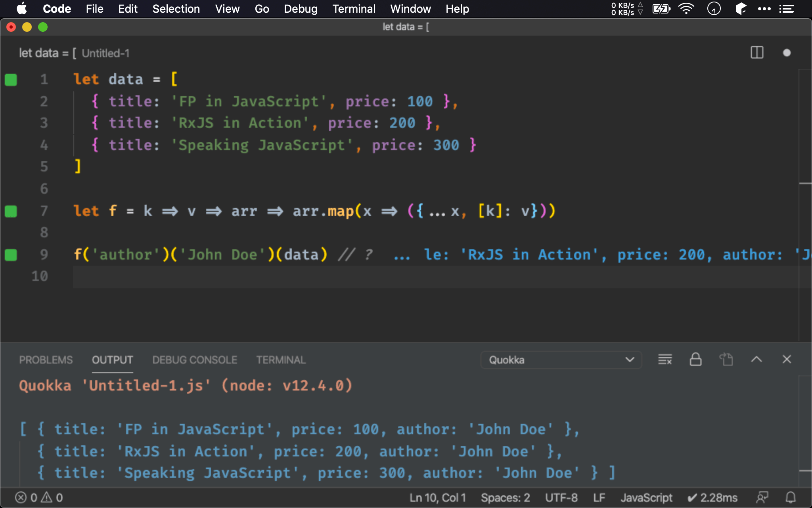Switch to the OUTPUT tab
The image size is (812, 508).
[x=112, y=360]
